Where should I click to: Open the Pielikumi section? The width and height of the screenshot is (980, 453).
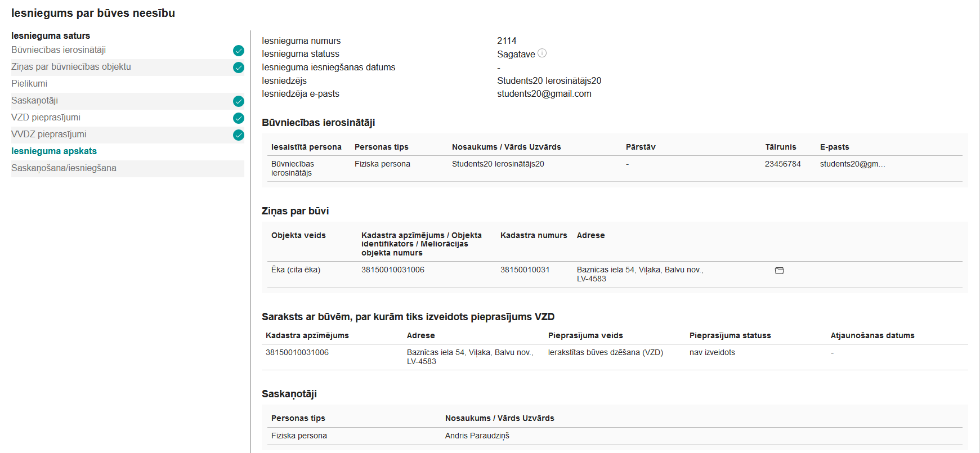point(29,84)
